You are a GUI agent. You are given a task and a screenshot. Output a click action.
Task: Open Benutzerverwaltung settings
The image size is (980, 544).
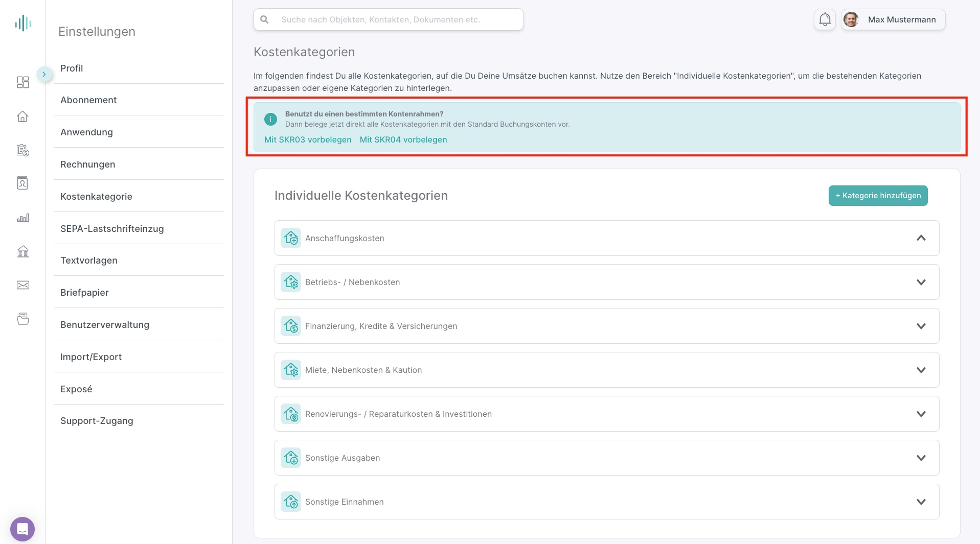point(139,325)
